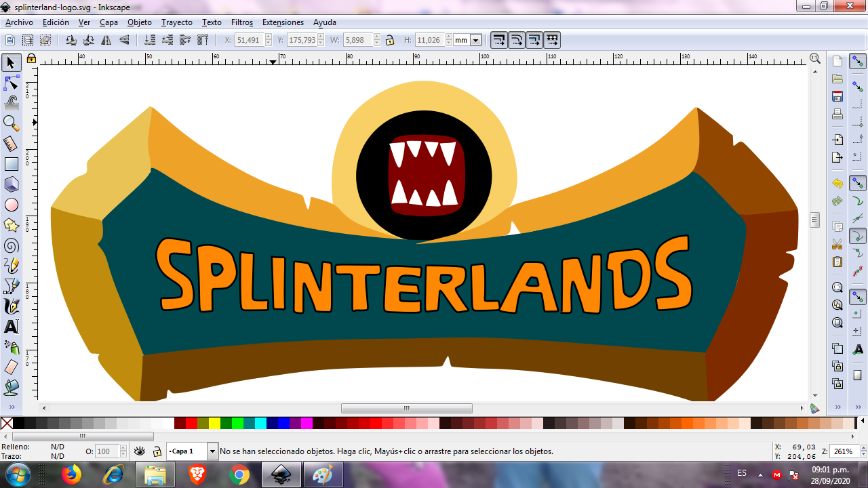Viewport: 868px width, 488px height.
Task: Click the Paste clipboard icon
Action: 837,262
